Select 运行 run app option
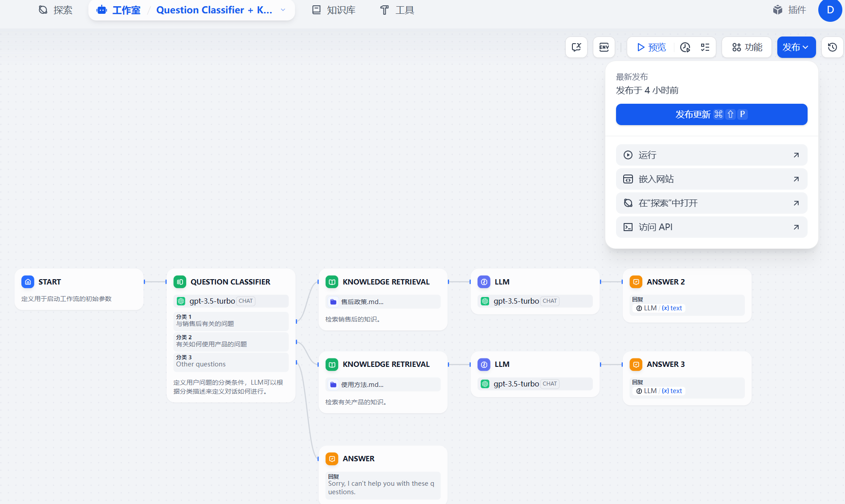The height and width of the screenshot is (504, 845). (711, 155)
